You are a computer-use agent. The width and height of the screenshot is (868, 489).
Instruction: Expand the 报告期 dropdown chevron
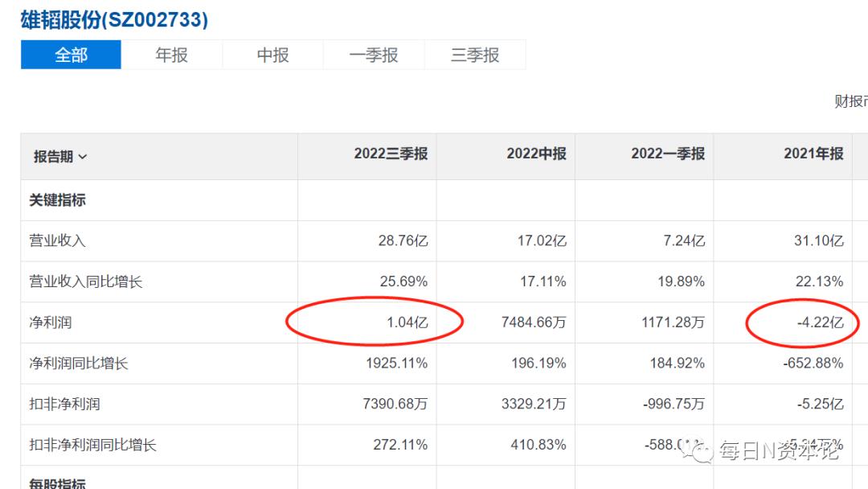tap(83, 158)
